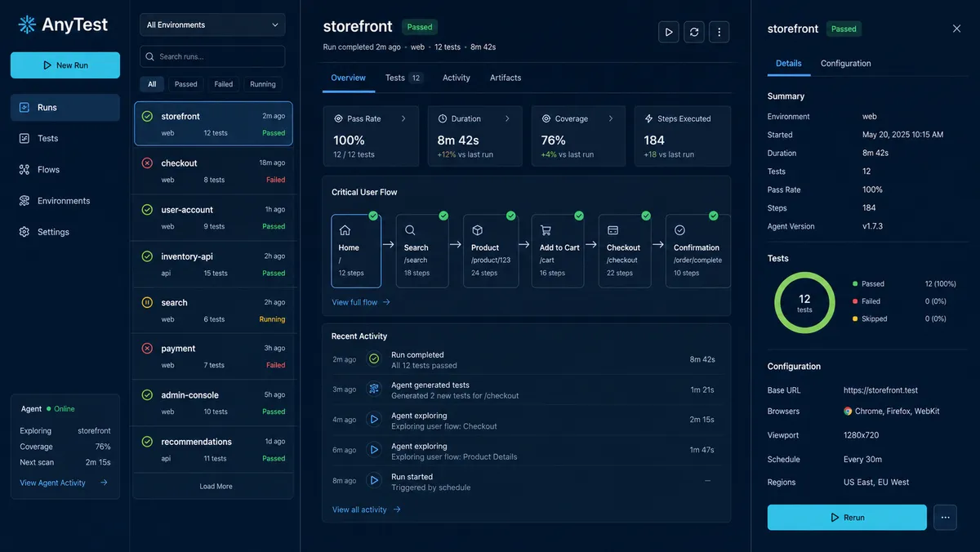
Task: Expand the Duration card chevron
Action: click(x=507, y=118)
